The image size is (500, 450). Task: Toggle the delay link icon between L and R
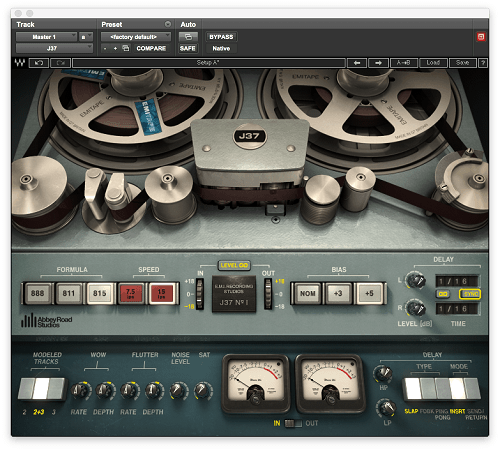tap(443, 294)
